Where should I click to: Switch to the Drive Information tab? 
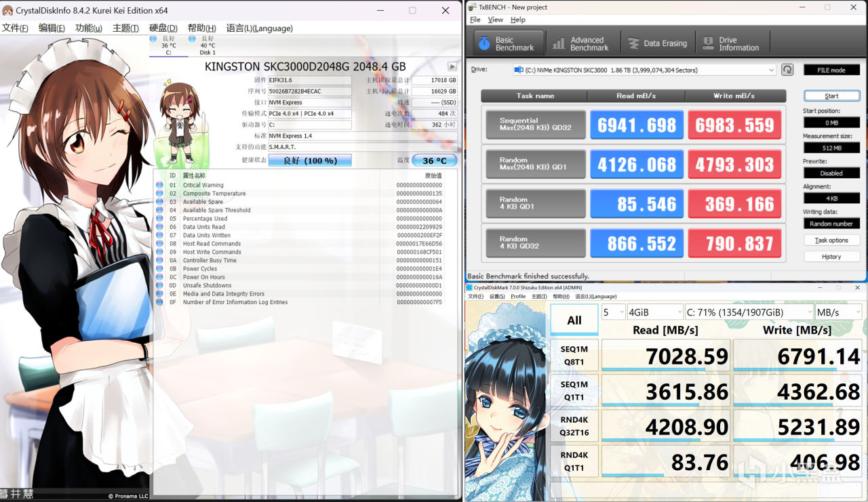coord(731,43)
